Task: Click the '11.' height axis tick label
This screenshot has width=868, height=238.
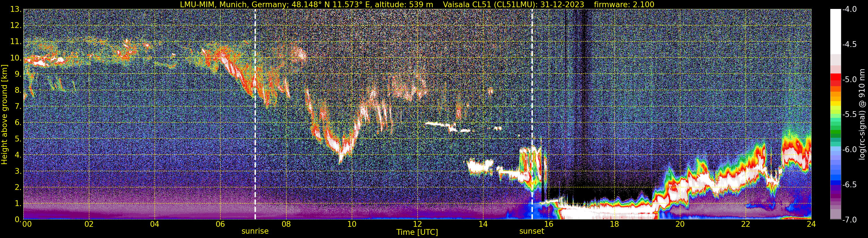Action: pyautogui.click(x=16, y=42)
